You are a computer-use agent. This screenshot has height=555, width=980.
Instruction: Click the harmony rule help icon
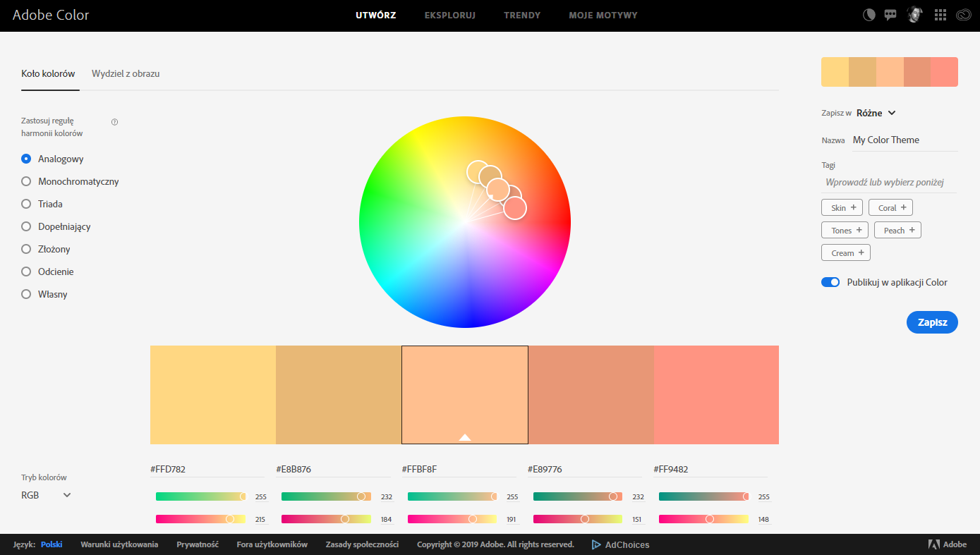pyautogui.click(x=115, y=122)
